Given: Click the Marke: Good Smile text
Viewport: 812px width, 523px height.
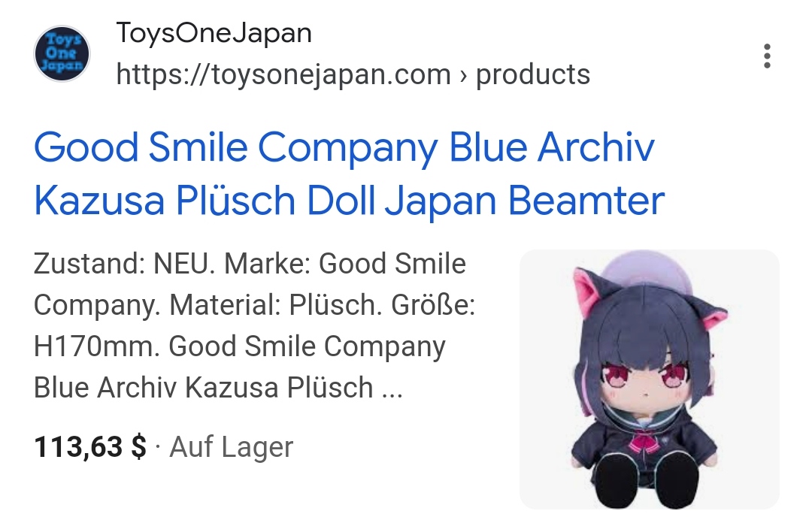Looking at the screenshot, I should pyautogui.click(x=345, y=264).
